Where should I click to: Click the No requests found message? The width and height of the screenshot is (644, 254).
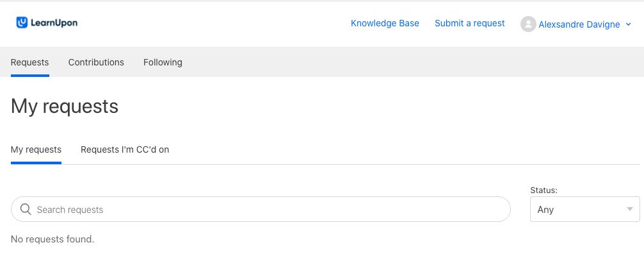52,239
